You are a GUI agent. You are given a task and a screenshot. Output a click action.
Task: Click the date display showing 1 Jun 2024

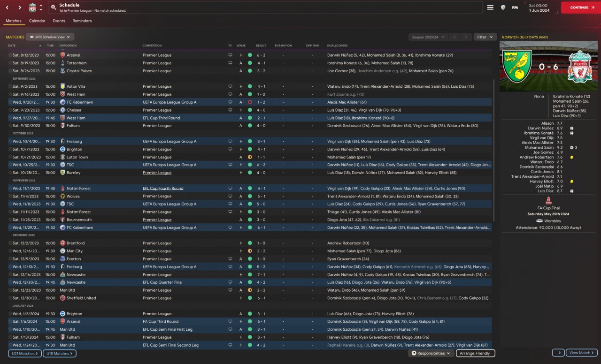539,8
